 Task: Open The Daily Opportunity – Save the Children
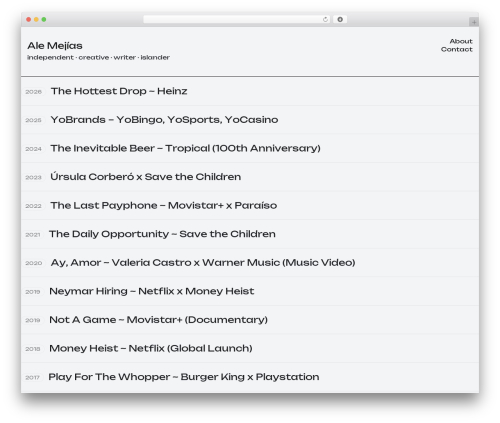(162, 234)
